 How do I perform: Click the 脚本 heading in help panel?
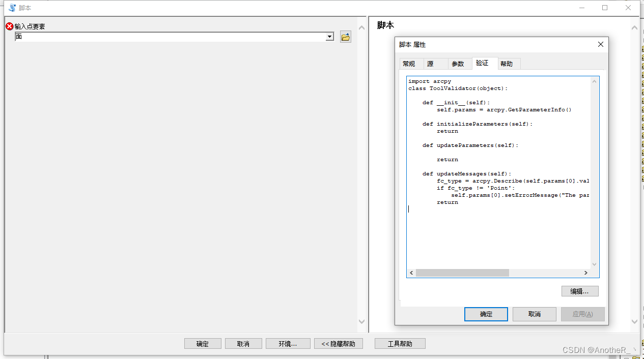385,25
